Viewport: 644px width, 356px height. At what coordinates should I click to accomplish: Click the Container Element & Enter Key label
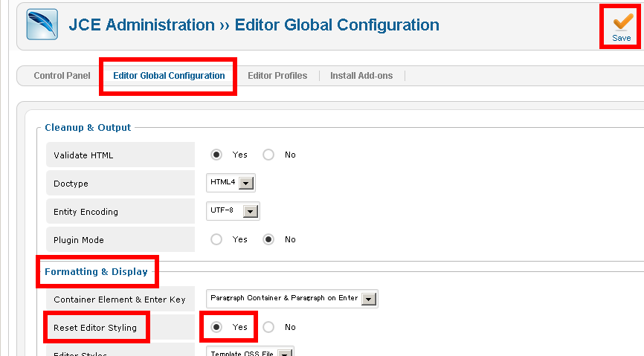(x=120, y=300)
